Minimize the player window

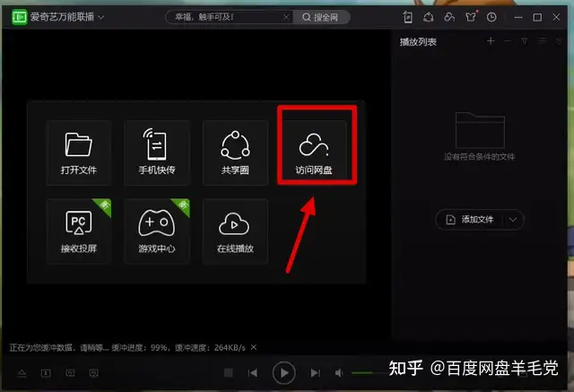pyautogui.click(x=518, y=17)
